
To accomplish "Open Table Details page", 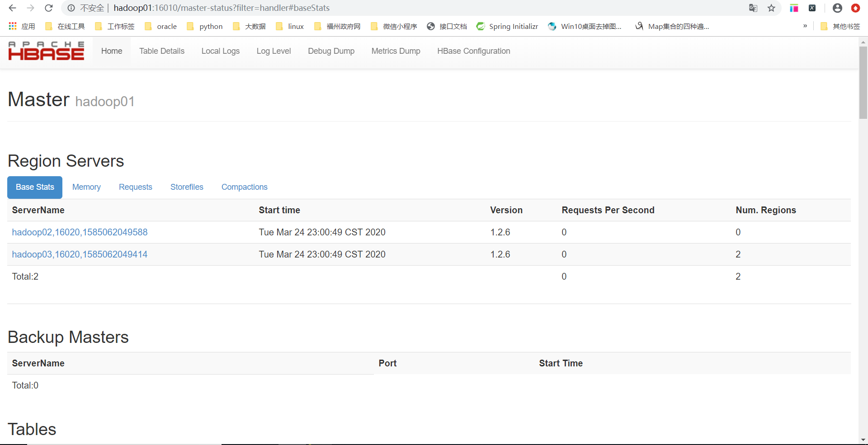I will coord(162,51).
